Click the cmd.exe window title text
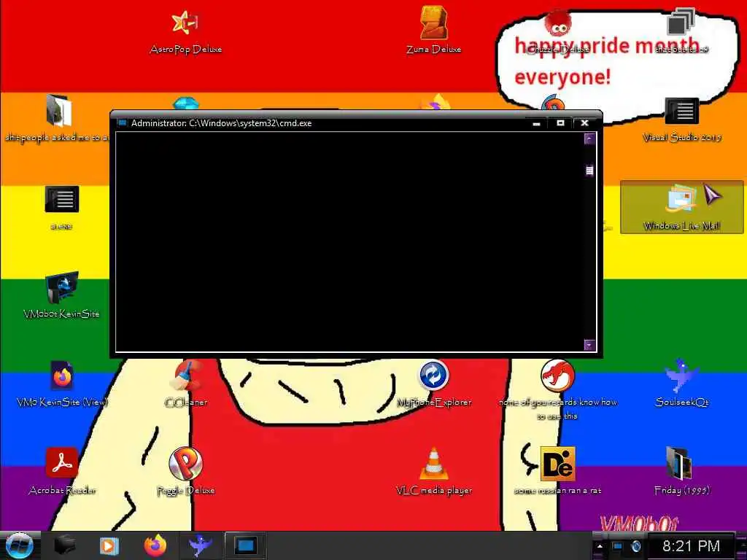 pyautogui.click(x=222, y=122)
